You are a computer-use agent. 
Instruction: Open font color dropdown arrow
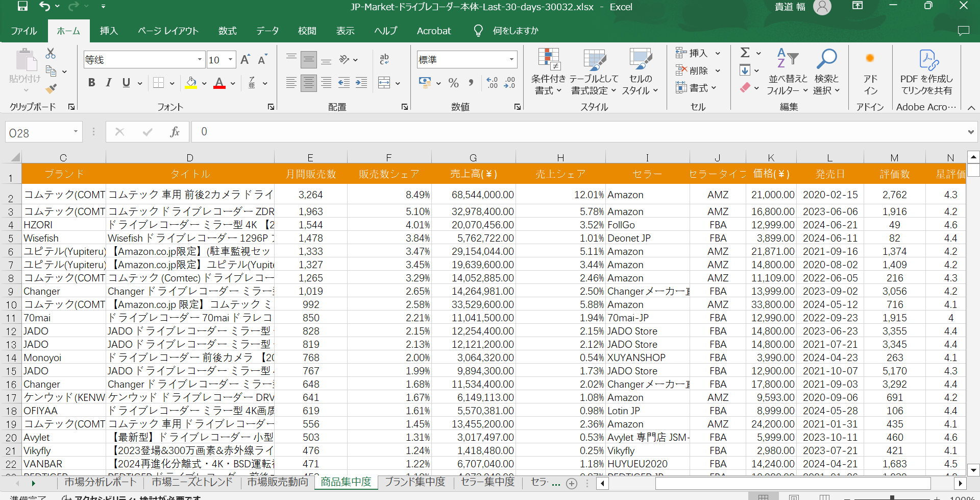coord(233,83)
